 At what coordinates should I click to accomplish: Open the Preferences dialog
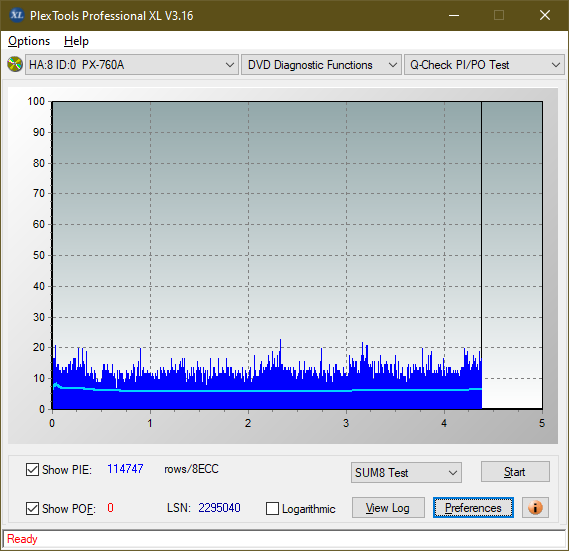(473, 507)
